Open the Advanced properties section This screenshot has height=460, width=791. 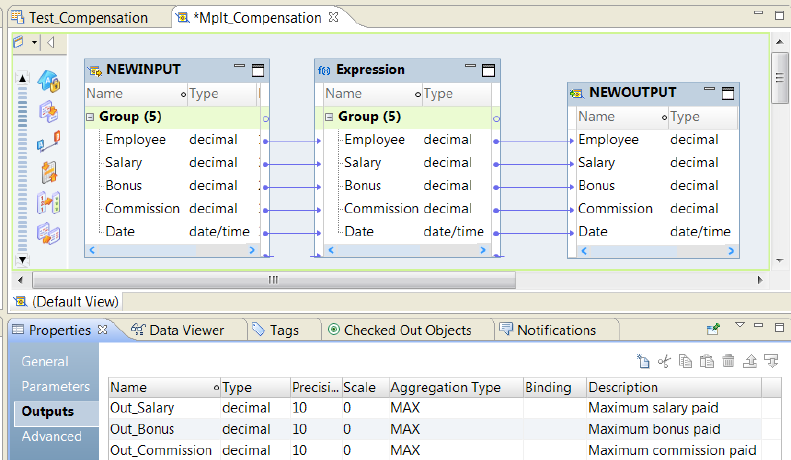pyautogui.click(x=52, y=436)
